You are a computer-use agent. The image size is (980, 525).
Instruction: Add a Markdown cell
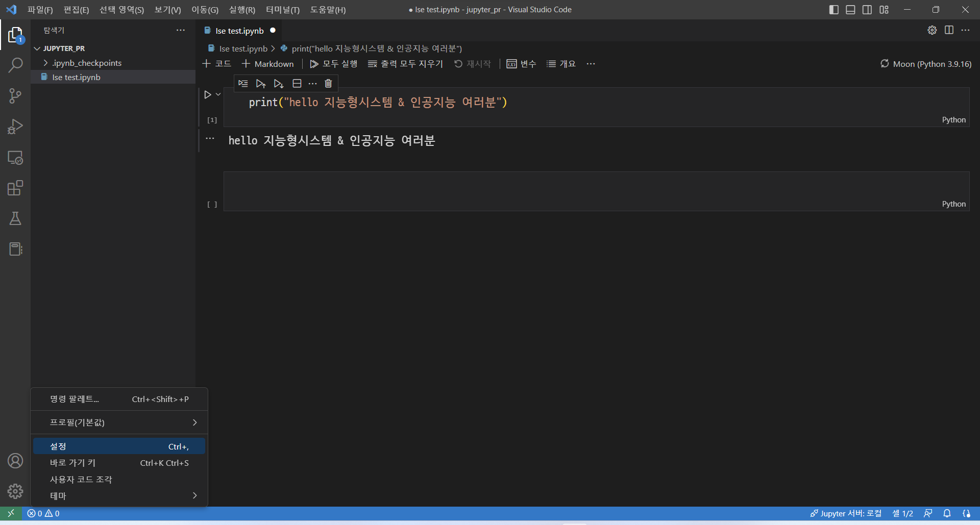(267, 64)
